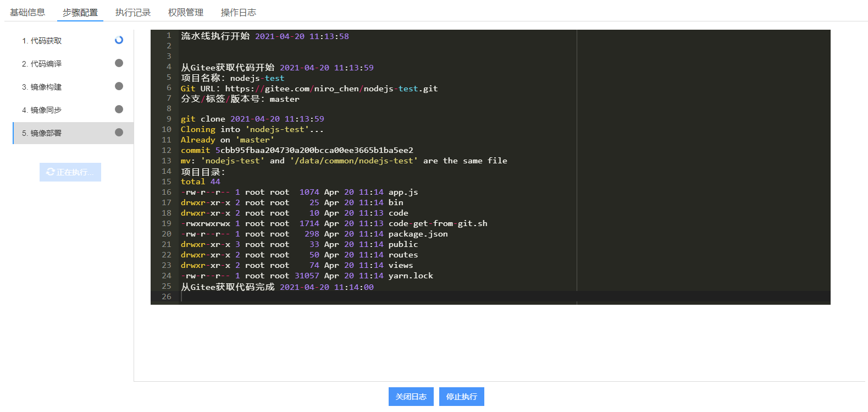Viewport: 868px width, 412px height.
Task: Click the public directory listing line
Action: pos(300,244)
